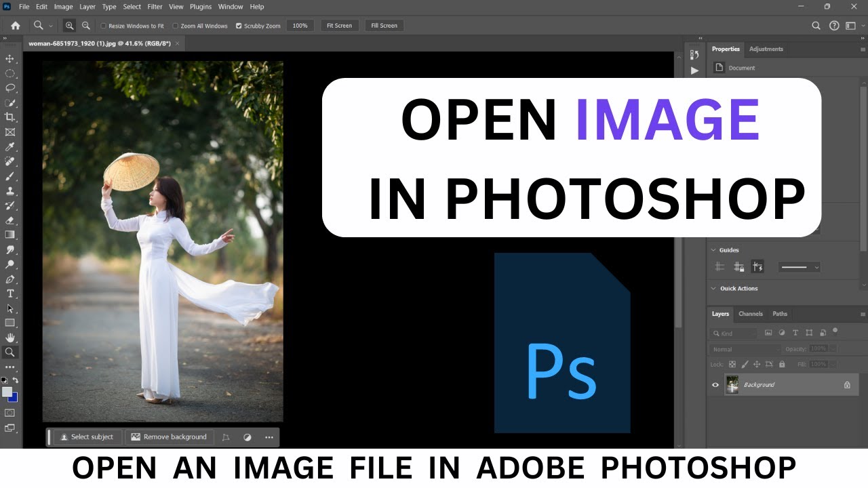The width and height of the screenshot is (868, 488).
Task: Click the Fill Screen button
Action: [x=384, y=26]
